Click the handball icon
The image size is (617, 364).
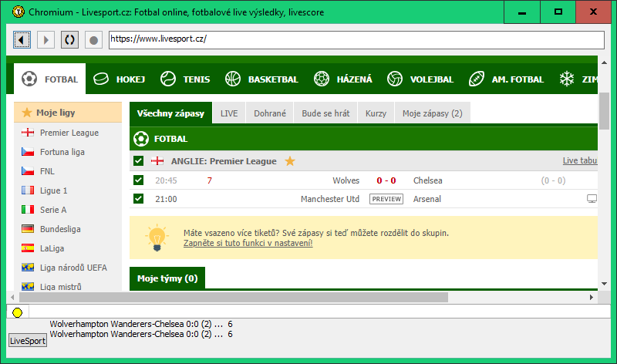(322, 79)
